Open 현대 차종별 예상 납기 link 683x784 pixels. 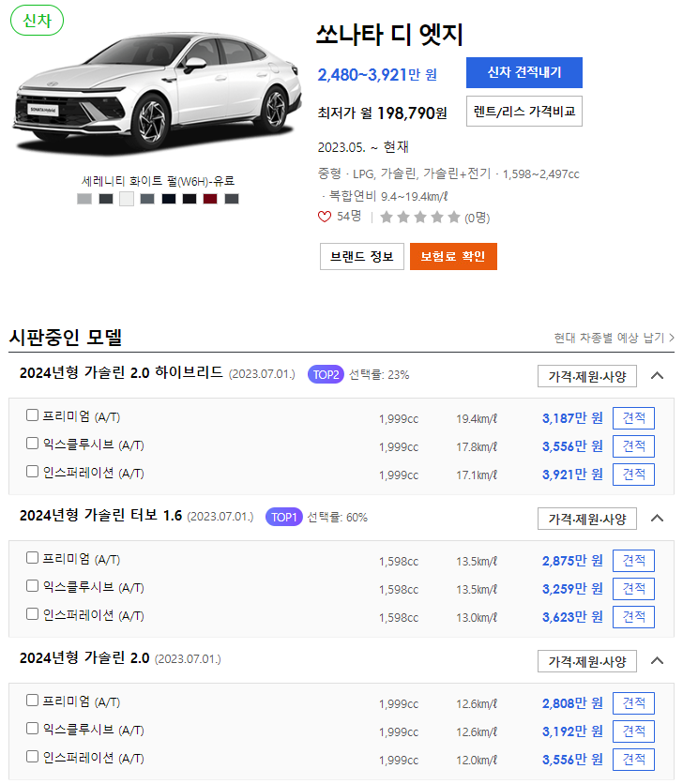[614, 338]
